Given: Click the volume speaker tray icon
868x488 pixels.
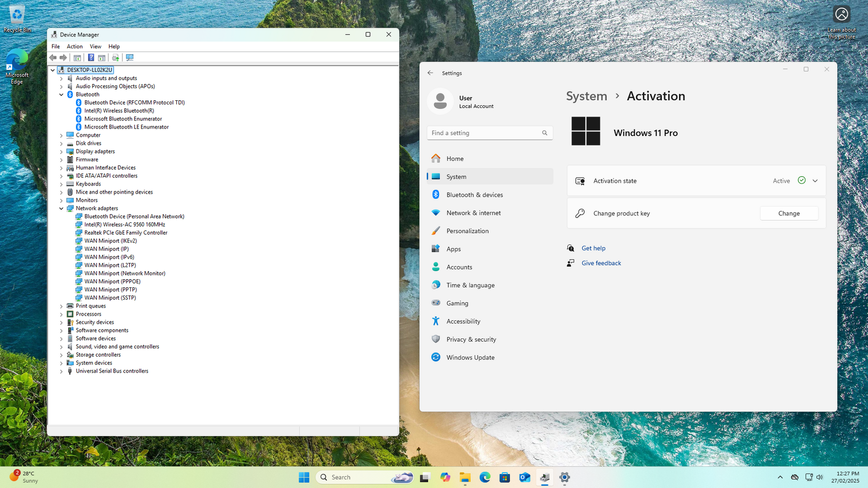Looking at the screenshot, I should pyautogui.click(x=820, y=477).
